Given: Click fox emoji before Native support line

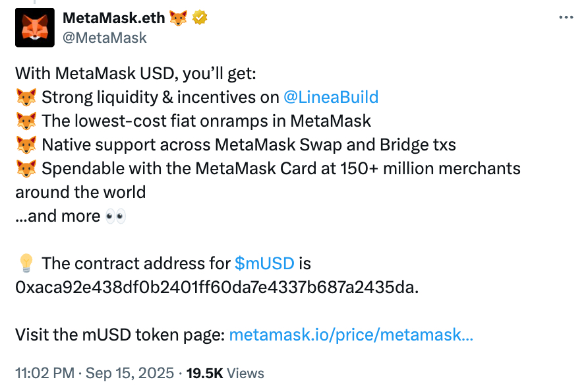Looking at the screenshot, I should coord(26,145).
